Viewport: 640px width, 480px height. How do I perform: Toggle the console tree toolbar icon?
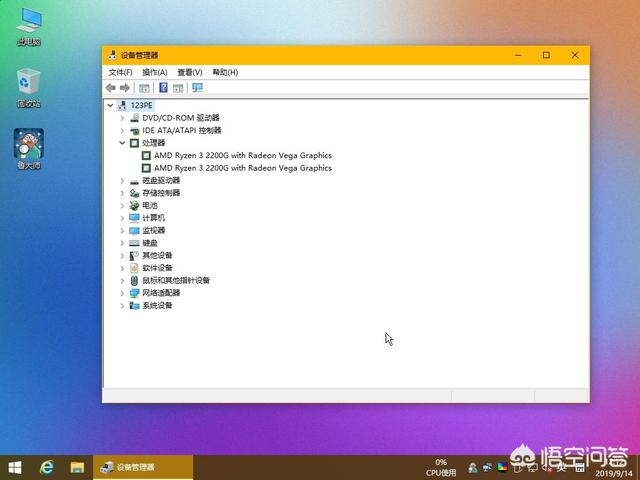coord(144,88)
